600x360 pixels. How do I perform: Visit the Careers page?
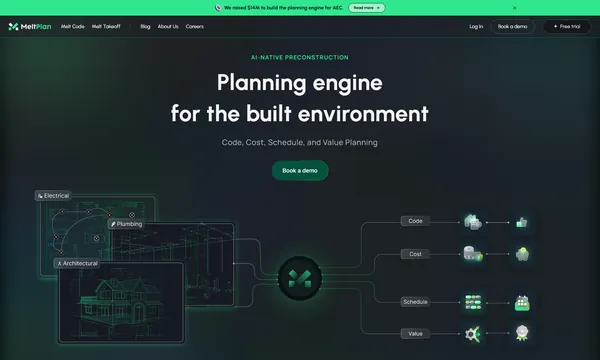[195, 26]
